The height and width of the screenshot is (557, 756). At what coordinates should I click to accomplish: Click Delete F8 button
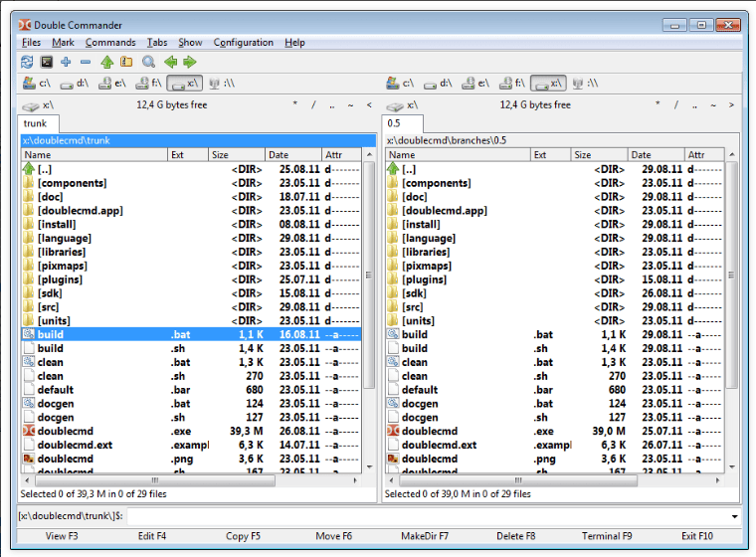click(x=516, y=536)
